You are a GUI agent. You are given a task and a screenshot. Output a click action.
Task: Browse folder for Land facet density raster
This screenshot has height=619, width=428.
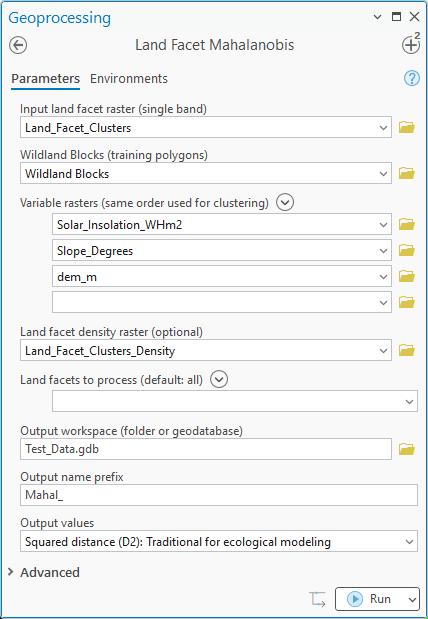tap(407, 350)
